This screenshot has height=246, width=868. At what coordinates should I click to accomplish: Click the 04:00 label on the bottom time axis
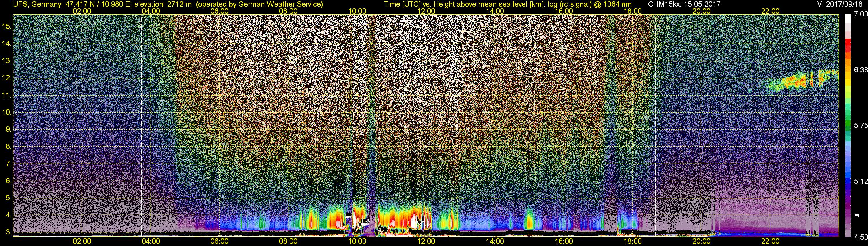[x=151, y=241]
